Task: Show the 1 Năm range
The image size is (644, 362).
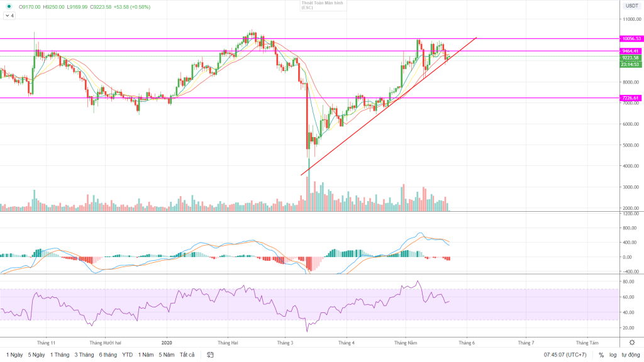Action: [x=145, y=355]
